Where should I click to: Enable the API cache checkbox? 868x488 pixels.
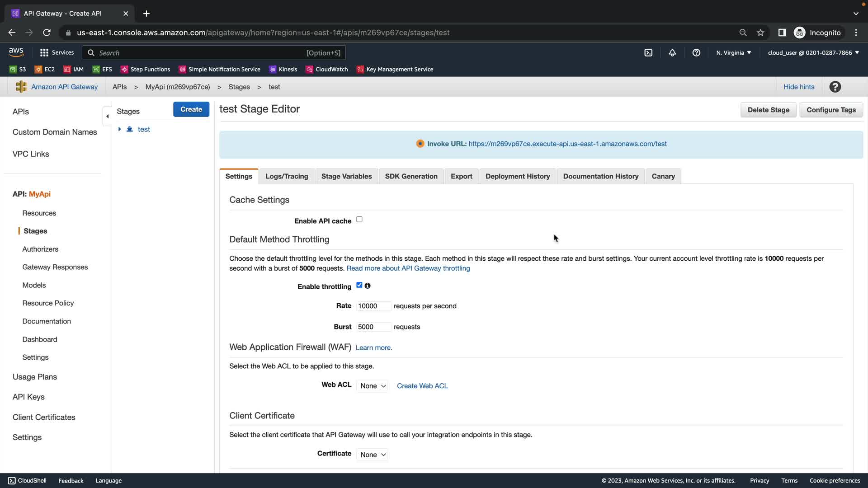point(359,220)
